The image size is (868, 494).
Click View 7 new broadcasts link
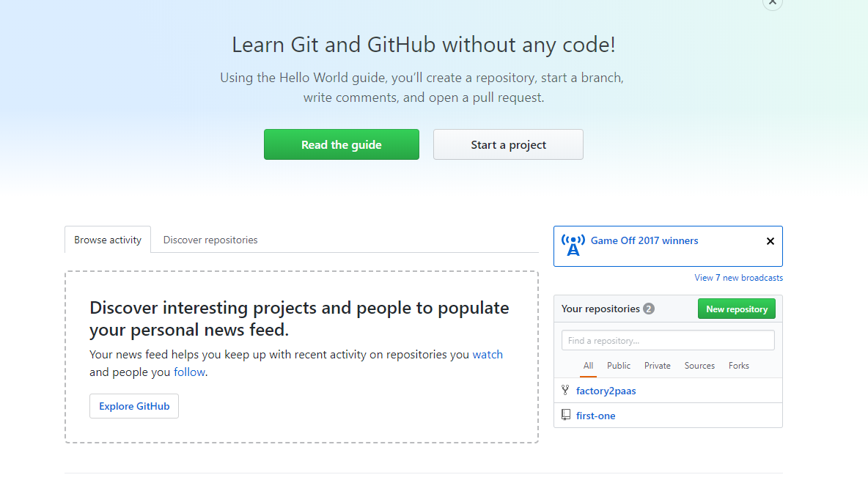[x=738, y=278]
